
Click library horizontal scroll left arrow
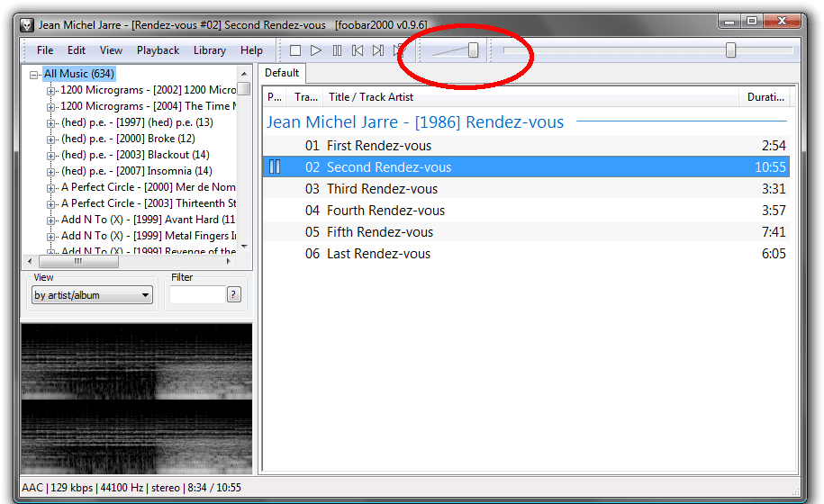click(30, 261)
